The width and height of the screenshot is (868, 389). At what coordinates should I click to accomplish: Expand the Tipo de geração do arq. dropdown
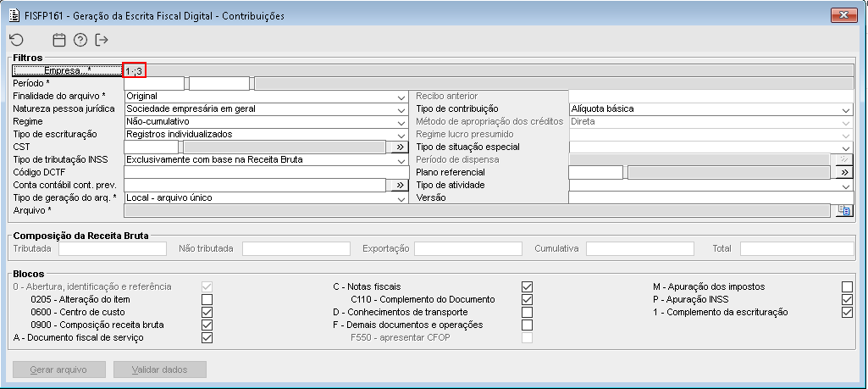pyautogui.click(x=401, y=198)
